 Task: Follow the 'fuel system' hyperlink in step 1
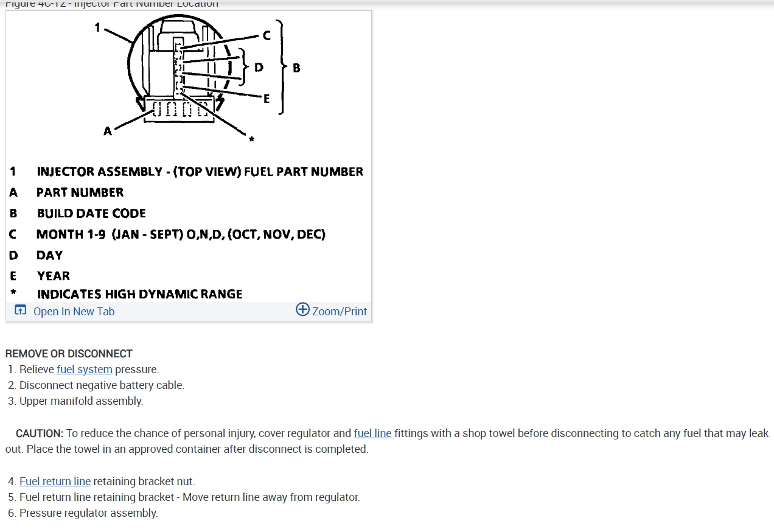84,369
